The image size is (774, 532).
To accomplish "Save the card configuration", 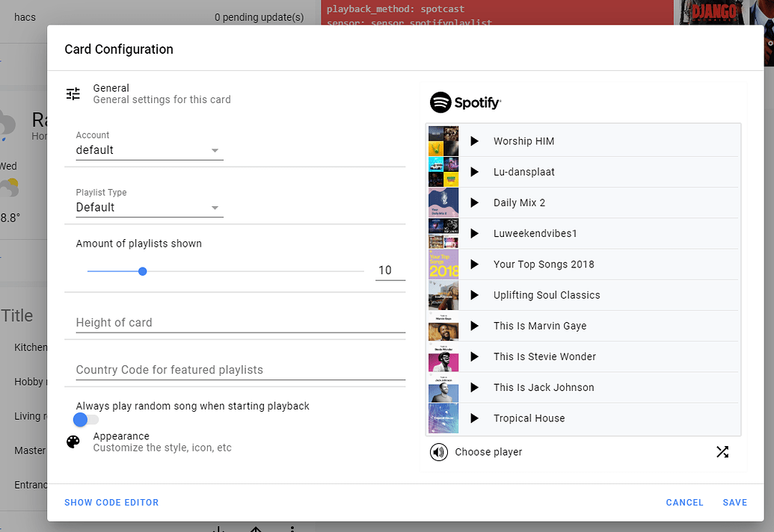I will [734, 502].
